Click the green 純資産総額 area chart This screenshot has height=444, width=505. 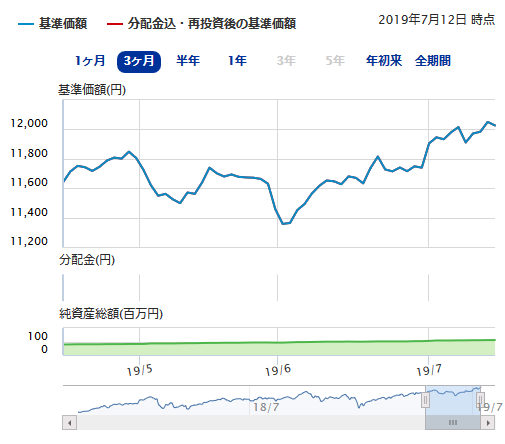[x=279, y=348]
